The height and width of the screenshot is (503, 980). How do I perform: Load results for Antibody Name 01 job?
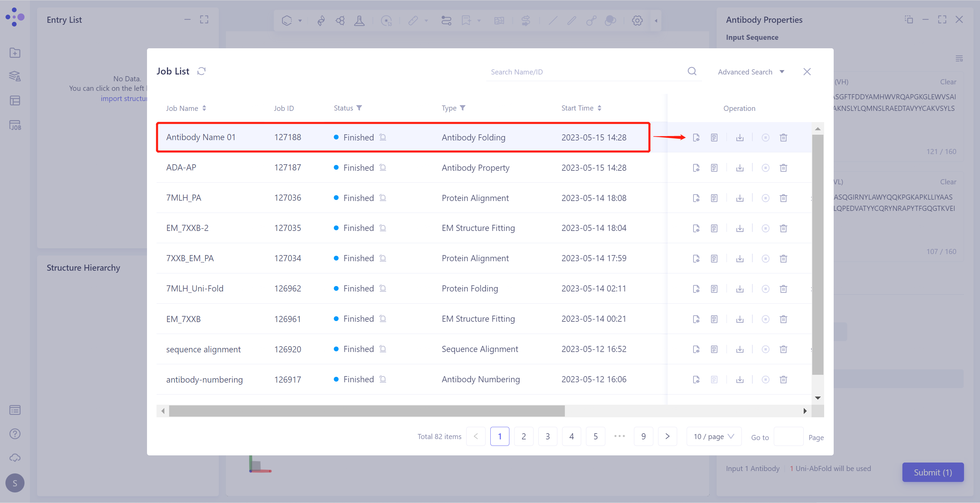point(696,137)
